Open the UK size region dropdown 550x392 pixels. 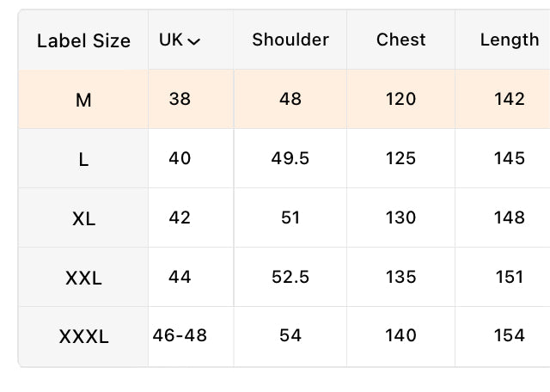tap(180, 40)
